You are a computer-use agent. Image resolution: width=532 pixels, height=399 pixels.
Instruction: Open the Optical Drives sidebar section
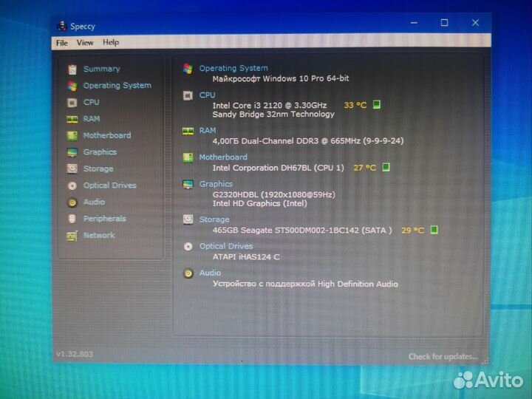(x=110, y=185)
